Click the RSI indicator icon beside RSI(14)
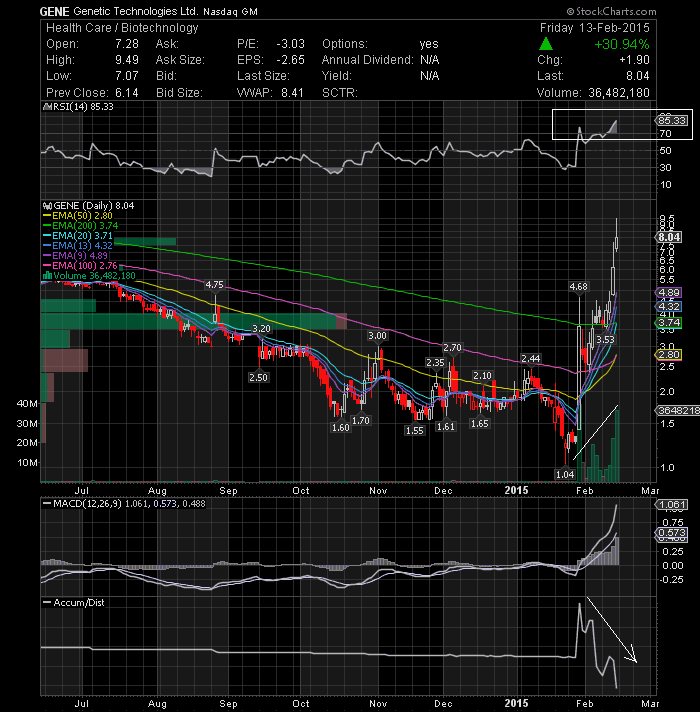 tap(47, 107)
